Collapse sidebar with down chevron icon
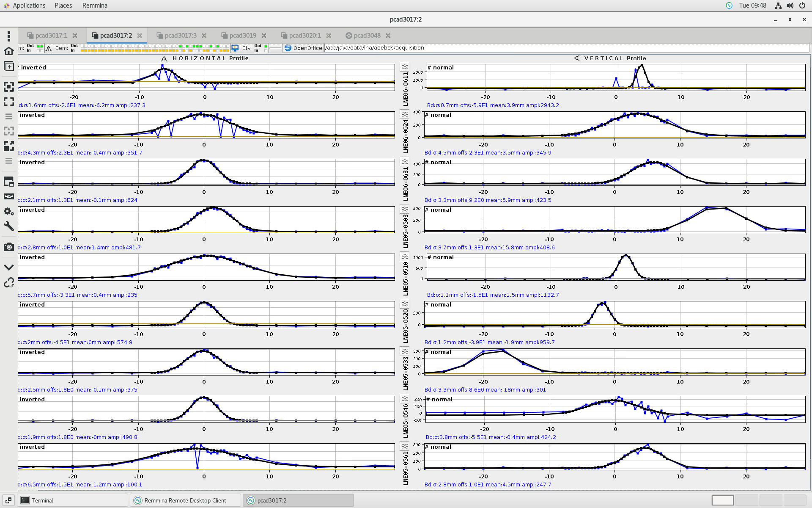 [9, 268]
